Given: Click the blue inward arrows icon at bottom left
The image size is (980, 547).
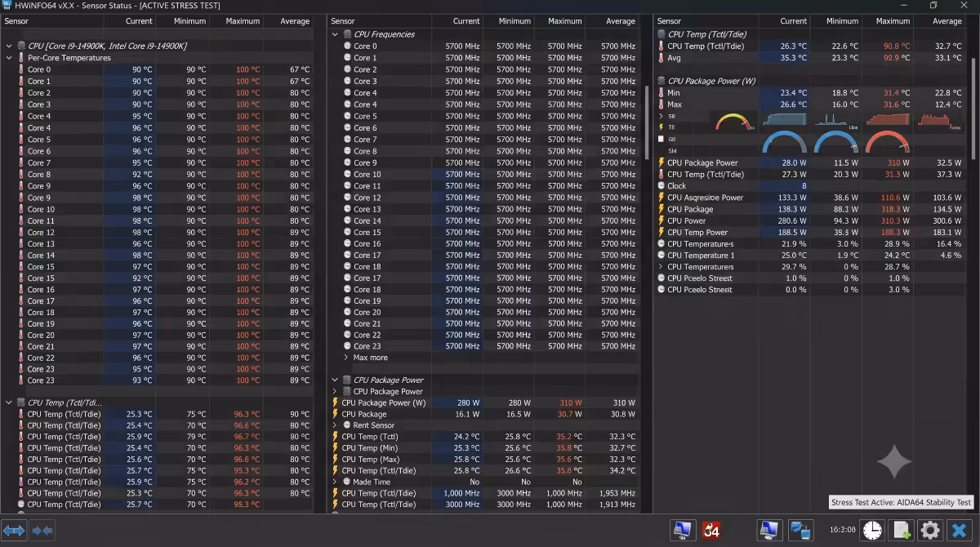Looking at the screenshot, I should 42,531.
